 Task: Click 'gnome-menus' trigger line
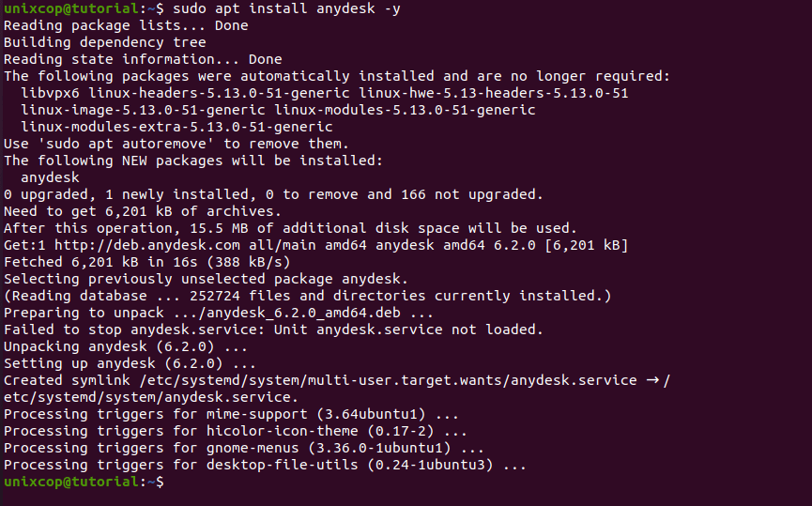pos(244,448)
